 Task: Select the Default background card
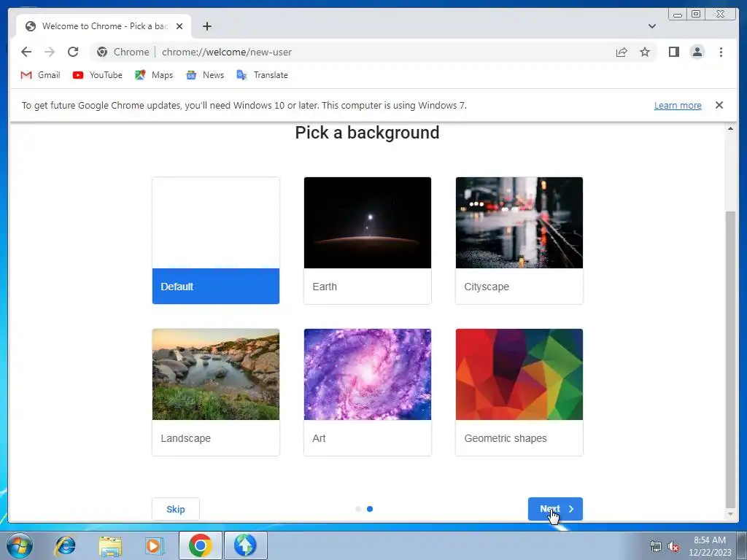coord(216,241)
